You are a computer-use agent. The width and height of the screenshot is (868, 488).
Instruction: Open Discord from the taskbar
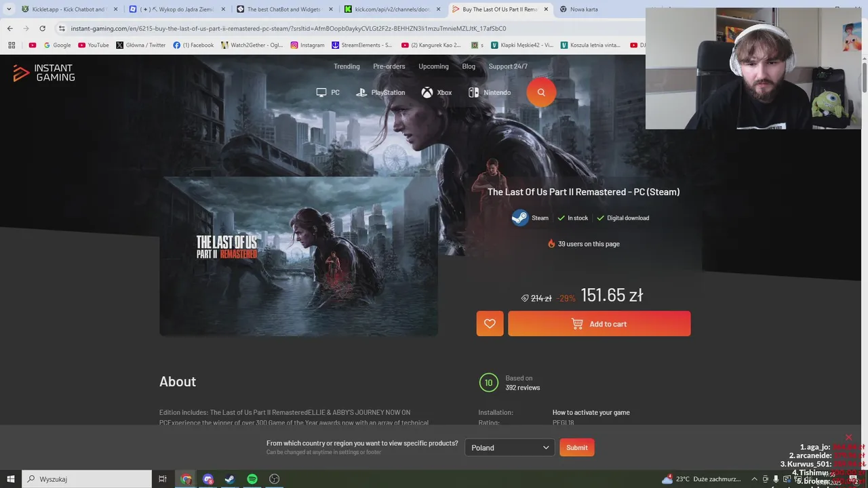click(x=208, y=479)
